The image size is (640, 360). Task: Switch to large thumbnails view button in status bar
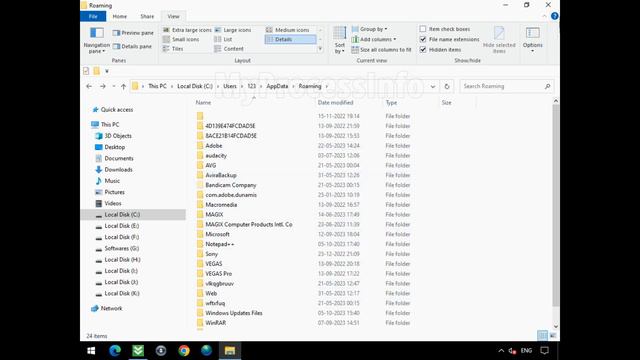pos(553,336)
